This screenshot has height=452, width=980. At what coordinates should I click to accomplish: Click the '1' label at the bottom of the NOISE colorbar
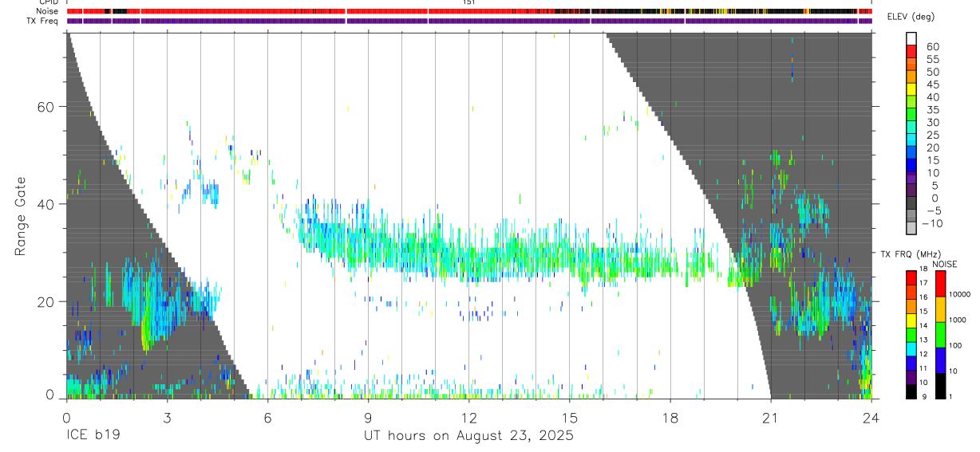click(950, 396)
